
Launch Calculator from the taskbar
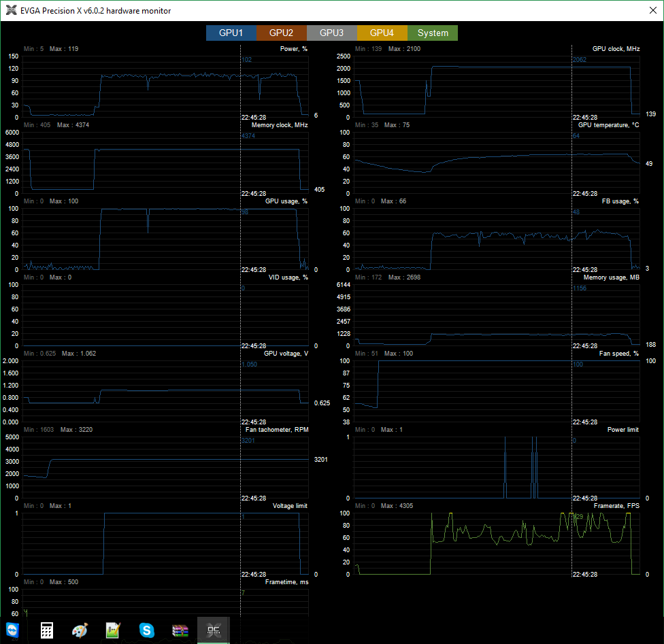pos(46,630)
